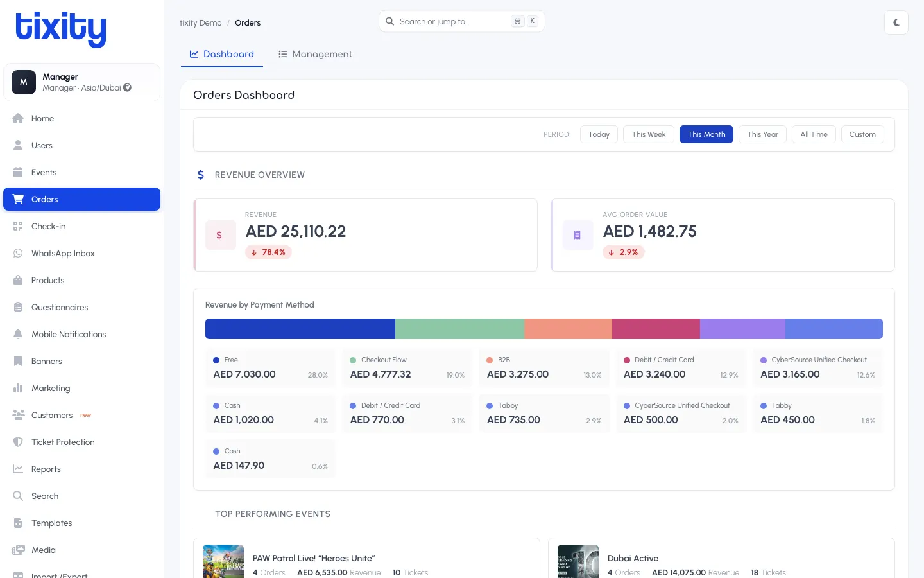Image resolution: width=924 pixels, height=578 pixels.
Task: Click the Events calendar icon
Action: point(18,172)
